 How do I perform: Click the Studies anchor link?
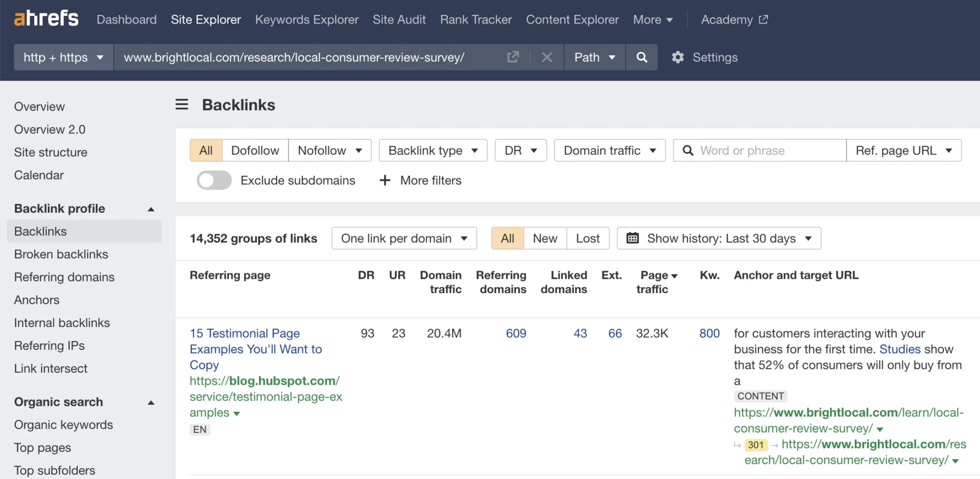(x=900, y=349)
